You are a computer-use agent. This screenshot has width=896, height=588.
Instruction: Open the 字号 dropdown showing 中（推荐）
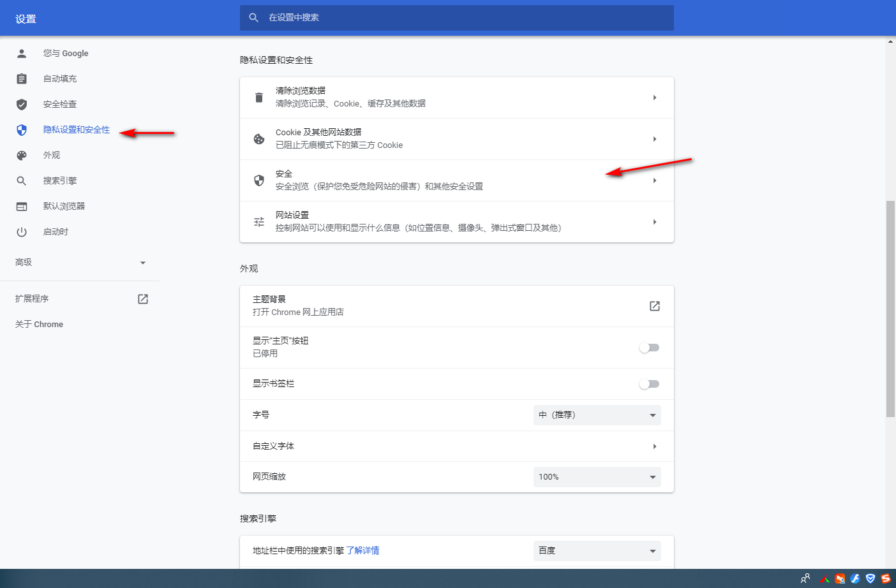click(x=597, y=415)
